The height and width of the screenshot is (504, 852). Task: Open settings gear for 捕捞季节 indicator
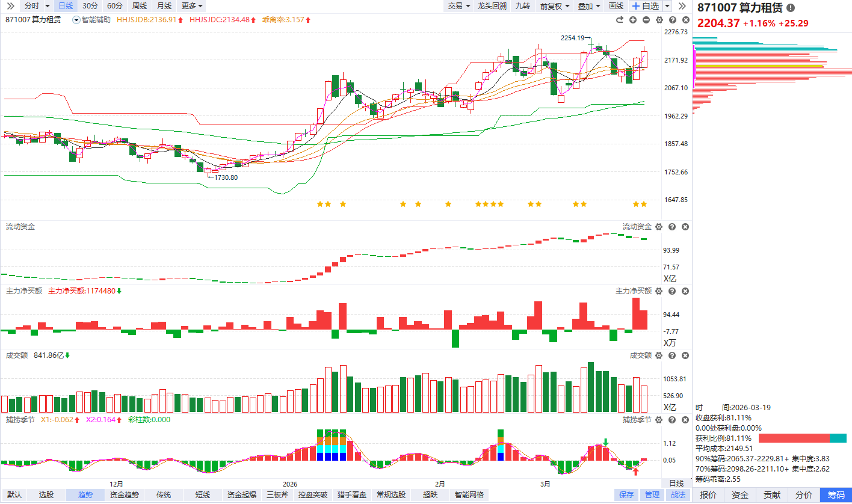point(659,420)
